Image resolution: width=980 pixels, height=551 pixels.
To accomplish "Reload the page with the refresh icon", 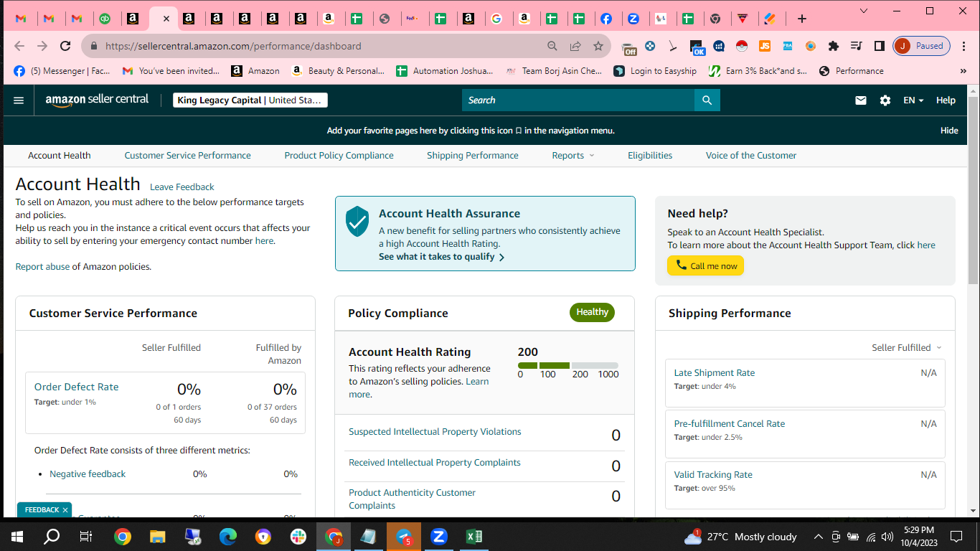I will click(65, 46).
